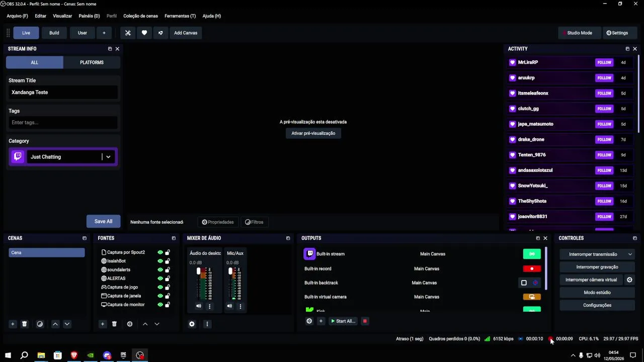Open Mic/Aux channel options menu
The image size is (644, 362).
coord(240,306)
